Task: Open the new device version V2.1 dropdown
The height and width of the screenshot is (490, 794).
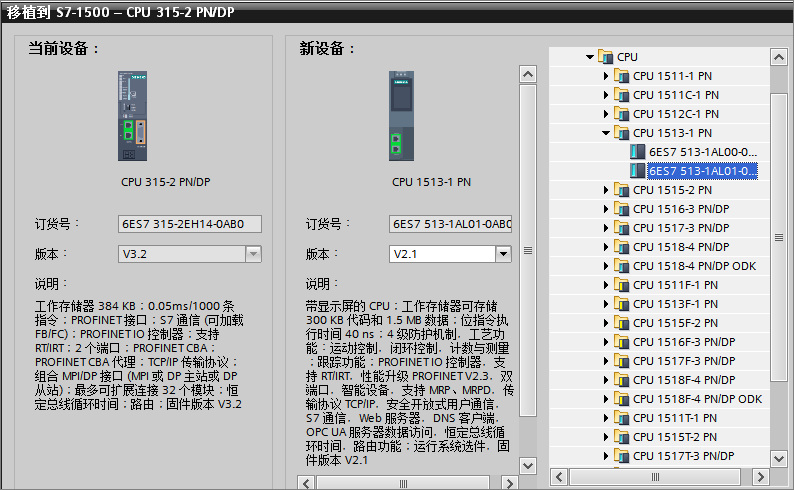Action: coord(503,254)
